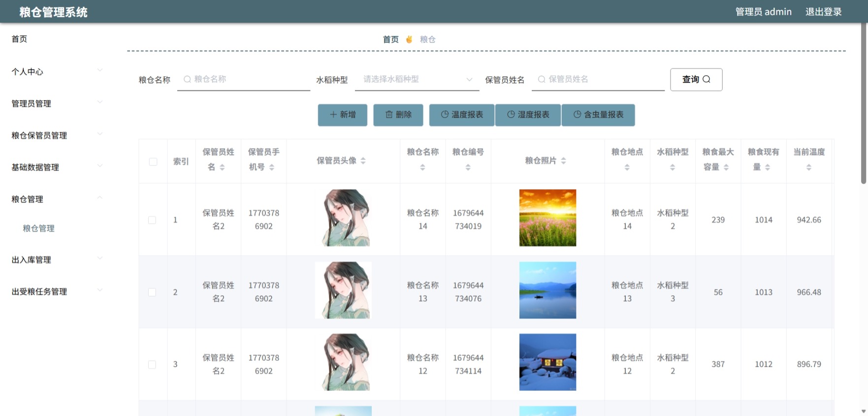This screenshot has width=868, height=416.
Task: Click temperature value 896.79
Action: coord(809,364)
